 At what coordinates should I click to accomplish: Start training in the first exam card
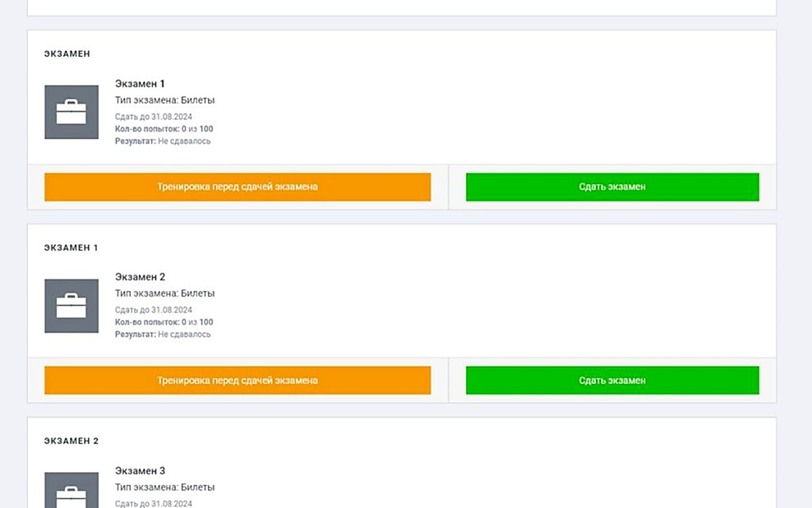pos(237,187)
